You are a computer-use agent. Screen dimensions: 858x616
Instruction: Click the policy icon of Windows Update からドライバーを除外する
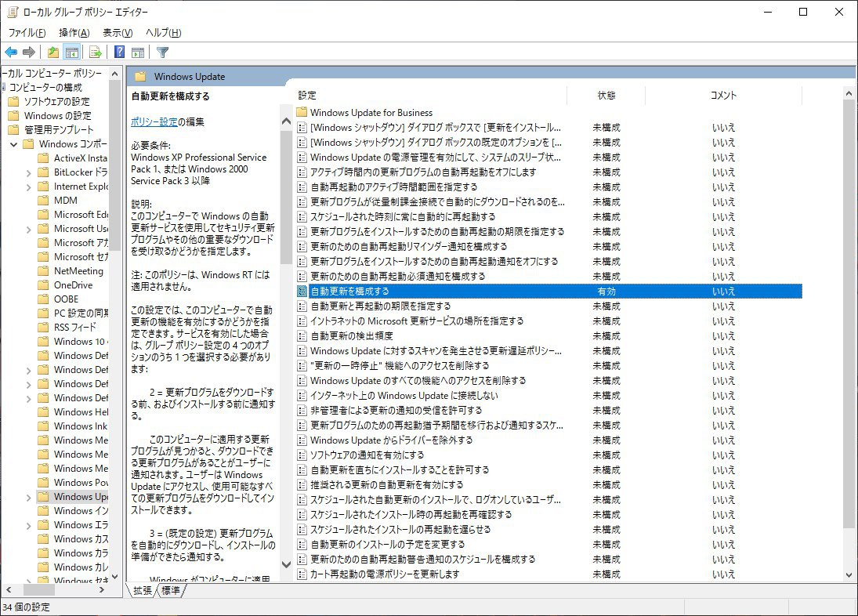[302, 440]
